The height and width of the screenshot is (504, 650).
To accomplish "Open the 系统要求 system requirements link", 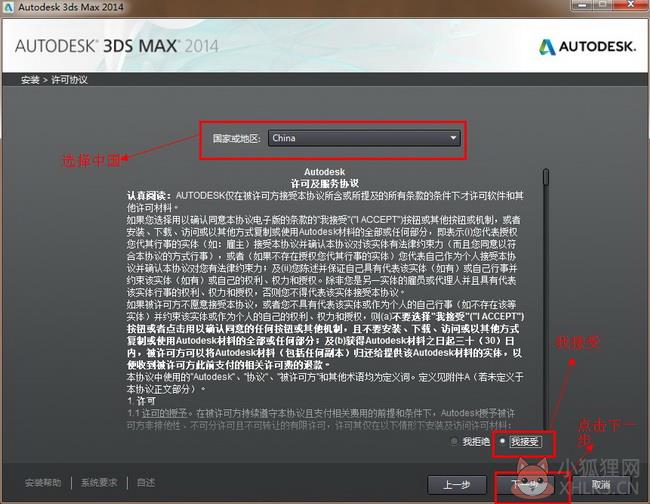I will 99,483.
